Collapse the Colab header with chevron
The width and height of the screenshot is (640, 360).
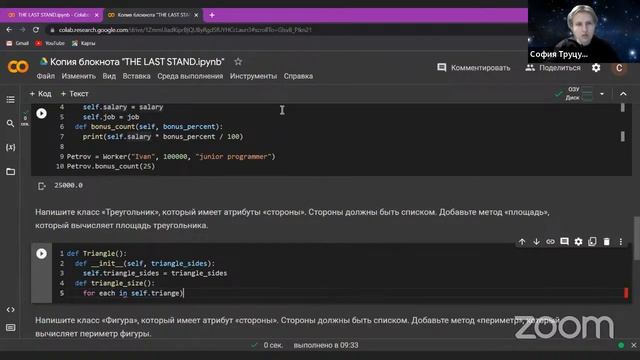pos(623,94)
